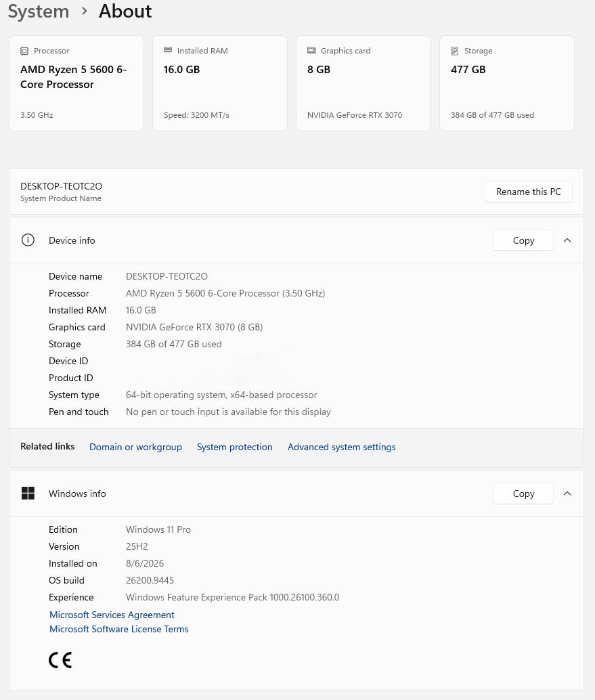This screenshot has width=595, height=700.
Task: Click the breadcrumb arrow separator
Action: click(x=85, y=11)
